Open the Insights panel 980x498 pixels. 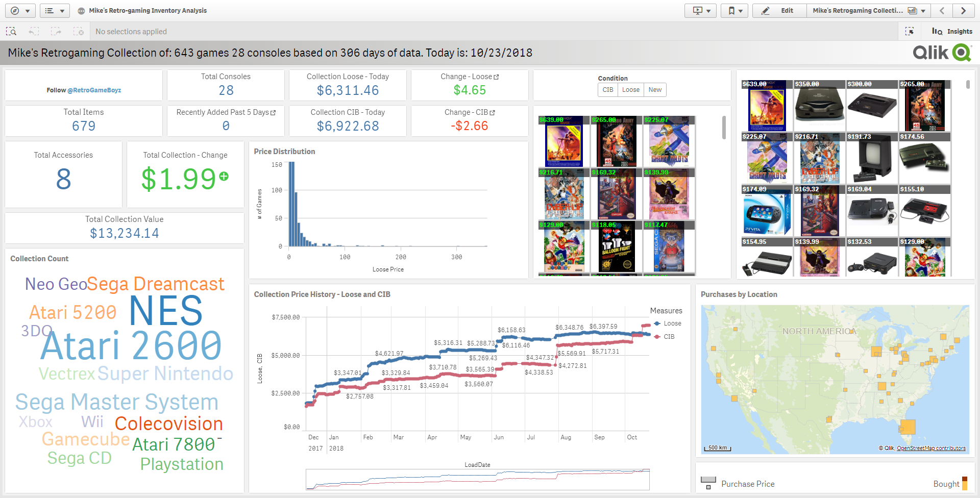[x=952, y=32]
